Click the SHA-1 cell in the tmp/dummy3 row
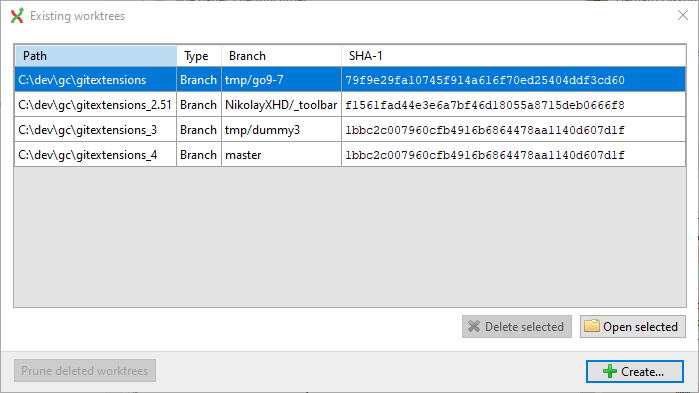 click(514, 130)
